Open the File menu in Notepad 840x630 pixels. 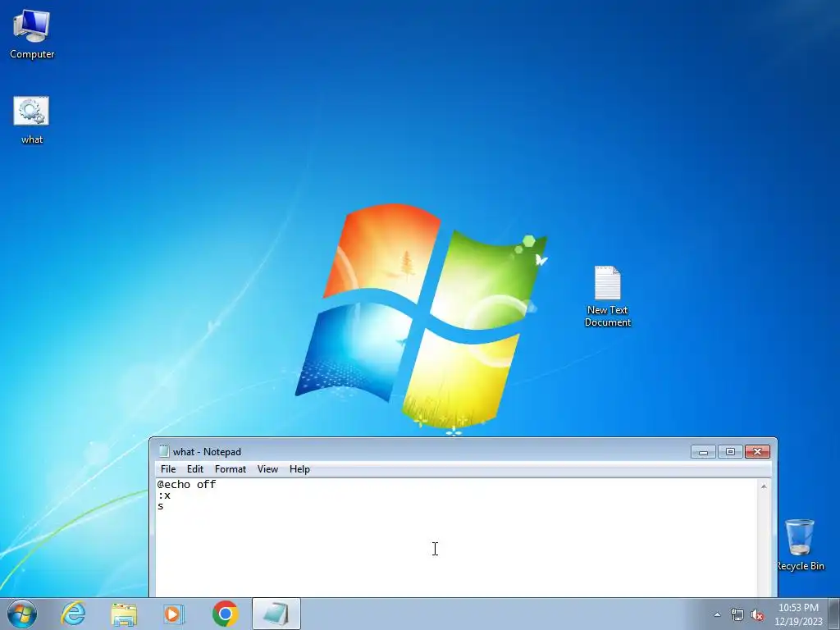pos(168,469)
